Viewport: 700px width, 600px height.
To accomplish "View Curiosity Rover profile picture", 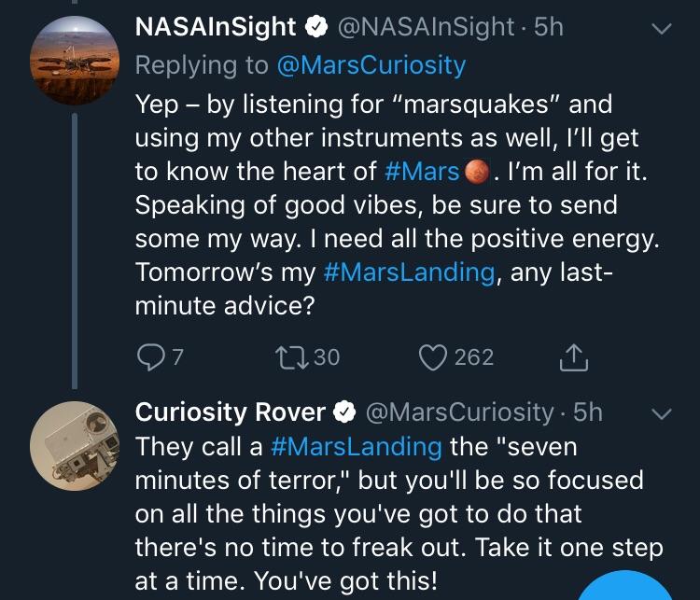I will click(75, 446).
